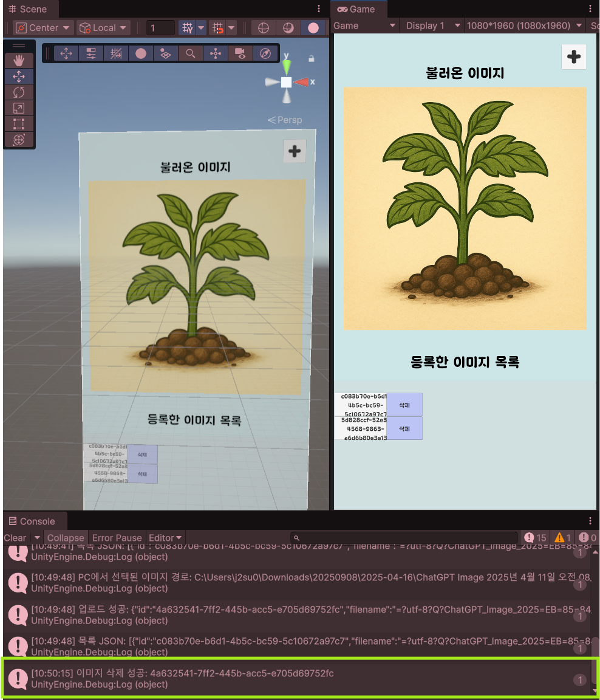Open the Console panel three-dot menu

pyautogui.click(x=590, y=521)
